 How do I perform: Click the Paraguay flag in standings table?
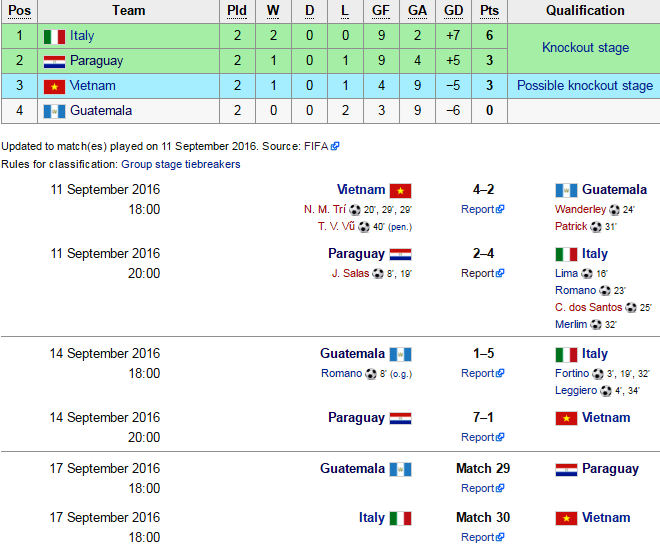coord(54,62)
